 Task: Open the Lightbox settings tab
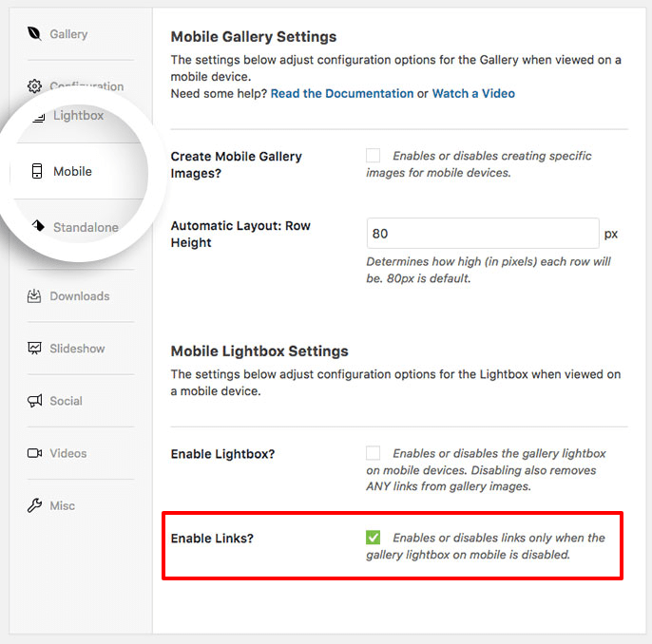(78, 115)
